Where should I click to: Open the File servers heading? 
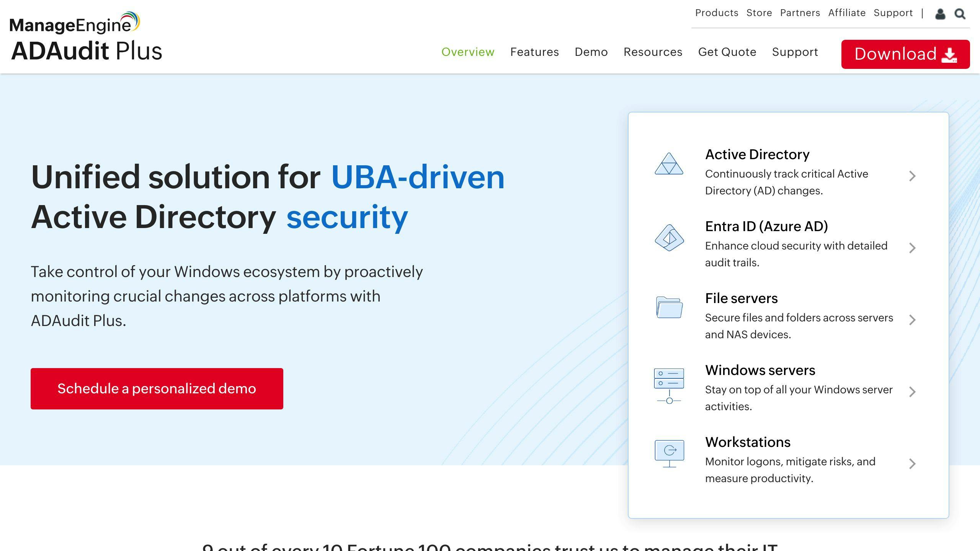pos(742,298)
